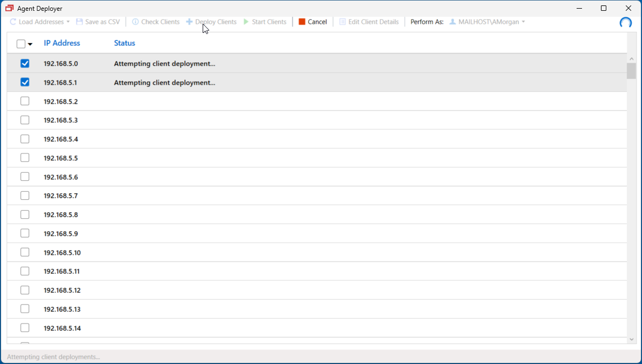The width and height of the screenshot is (642, 364).
Task: Check the 192.168.5.13 checkbox
Action: (x=24, y=309)
